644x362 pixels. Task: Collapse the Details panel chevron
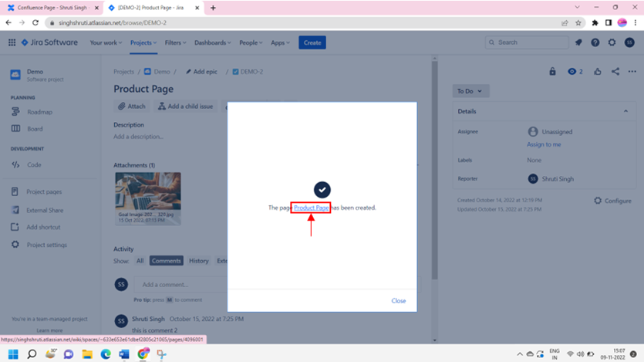[625, 111]
